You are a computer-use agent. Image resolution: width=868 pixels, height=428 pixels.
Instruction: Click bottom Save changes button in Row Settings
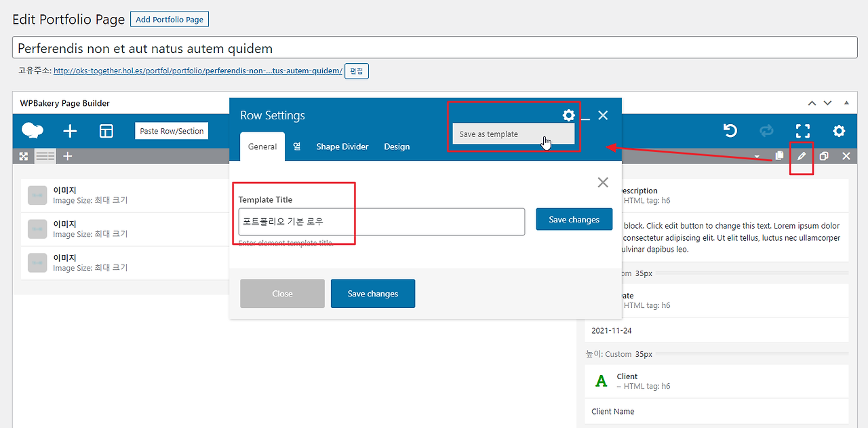tap(373, 294)
